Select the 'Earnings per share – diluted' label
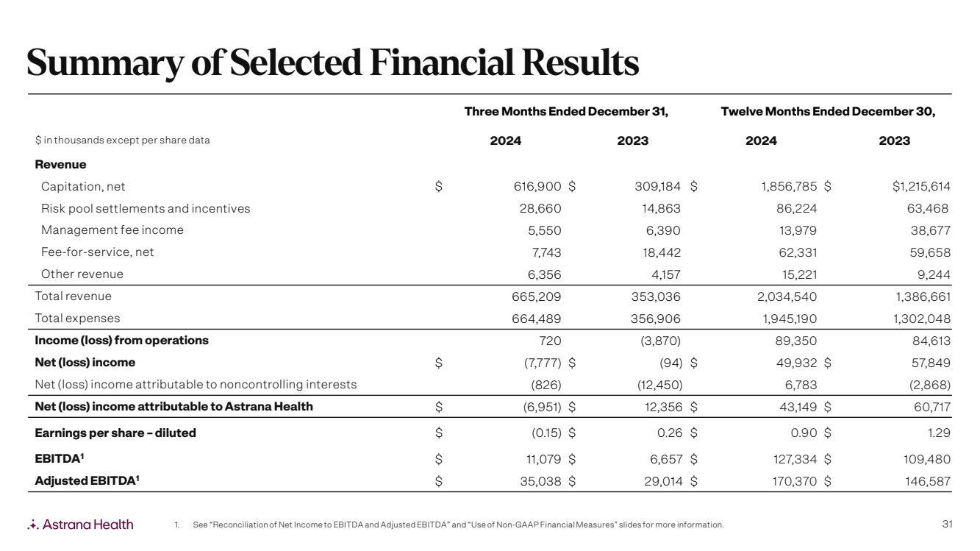980x551 pixels. coord(115,433)
